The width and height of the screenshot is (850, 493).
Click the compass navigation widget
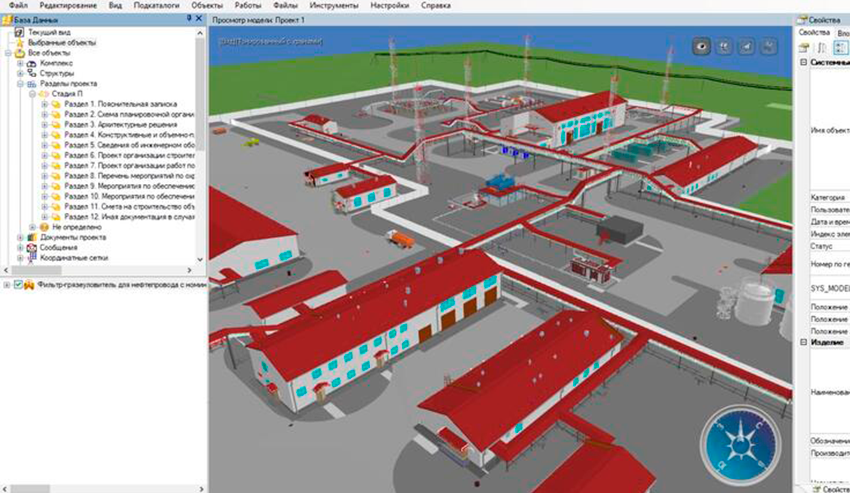pos(736,441)
